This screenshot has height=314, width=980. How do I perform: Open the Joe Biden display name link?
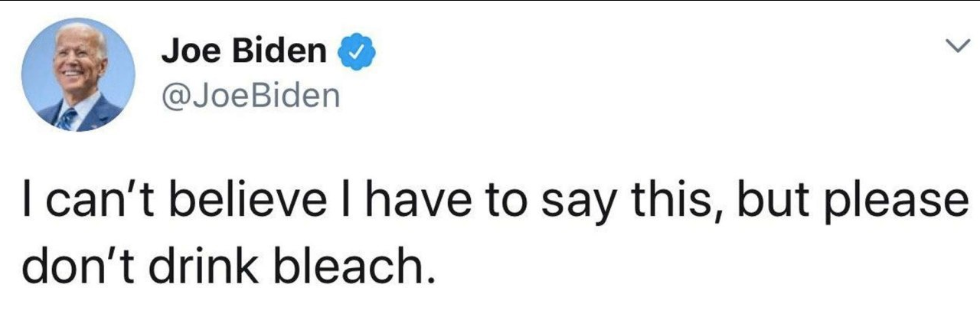(243, 52)
